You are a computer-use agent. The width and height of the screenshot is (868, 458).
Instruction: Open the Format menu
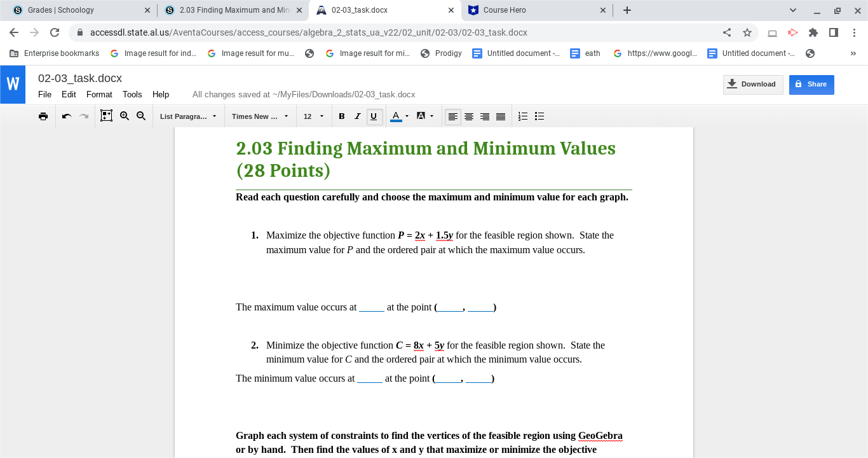click(99, 94)
